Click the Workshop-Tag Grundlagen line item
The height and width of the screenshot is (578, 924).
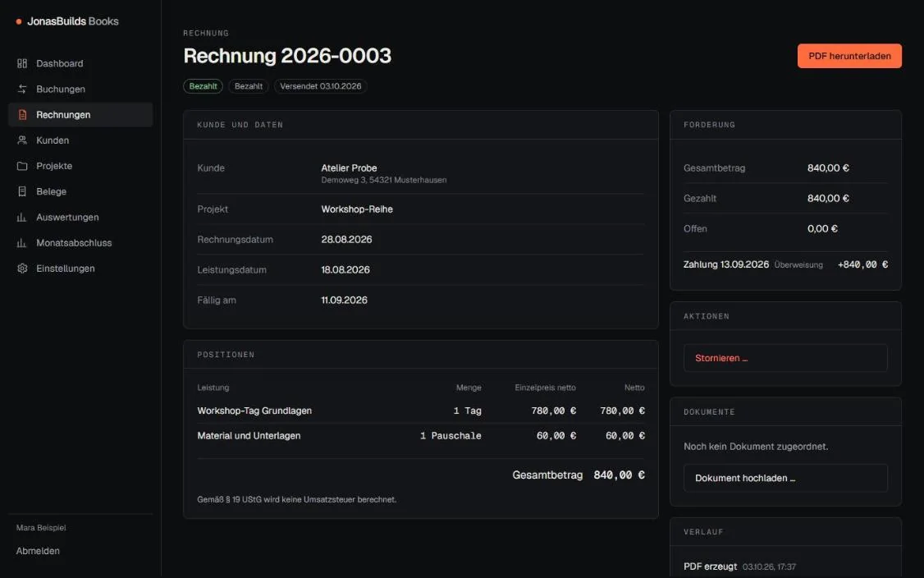pos(254,411)
